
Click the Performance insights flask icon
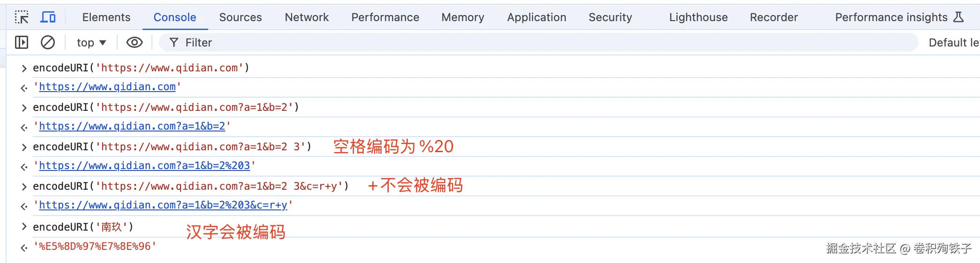click(958, 17)
